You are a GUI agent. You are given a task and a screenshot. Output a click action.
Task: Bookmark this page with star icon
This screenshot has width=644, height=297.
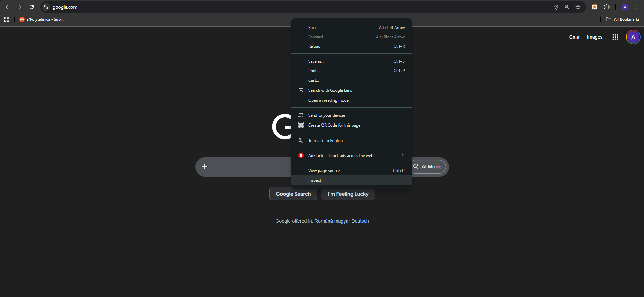coord(578,7)
